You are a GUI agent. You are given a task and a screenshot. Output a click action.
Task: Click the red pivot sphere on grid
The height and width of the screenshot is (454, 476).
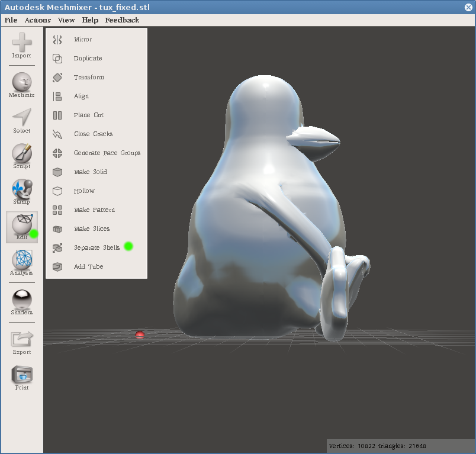[x=140, y=335]
